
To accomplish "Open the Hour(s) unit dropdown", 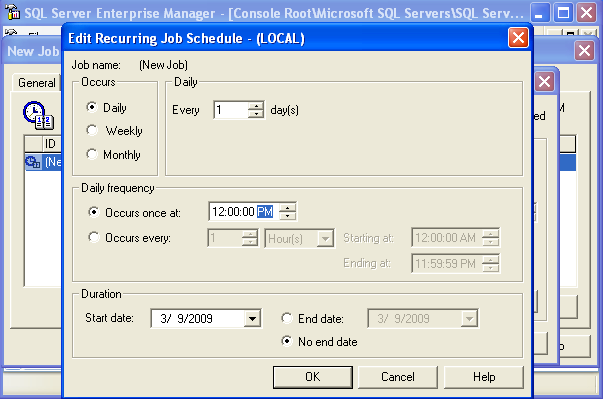I will 325,239.
